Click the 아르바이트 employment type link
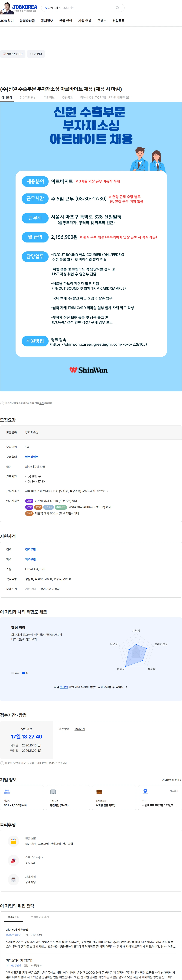This screenshot has height=980, width=182. (32, 457)
